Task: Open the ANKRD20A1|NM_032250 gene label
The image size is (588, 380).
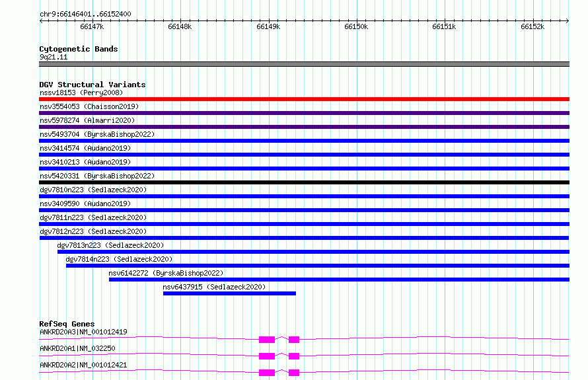Action: click(77, 348)
